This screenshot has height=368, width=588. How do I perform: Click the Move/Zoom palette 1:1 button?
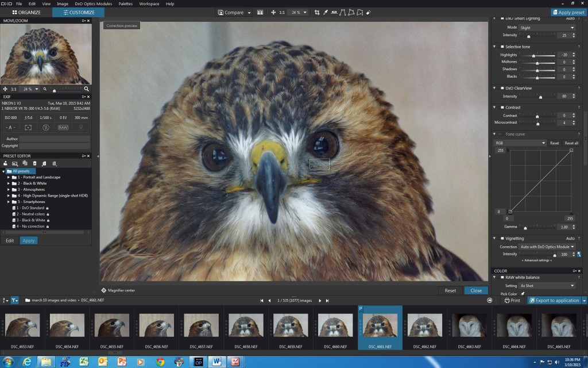14,89
